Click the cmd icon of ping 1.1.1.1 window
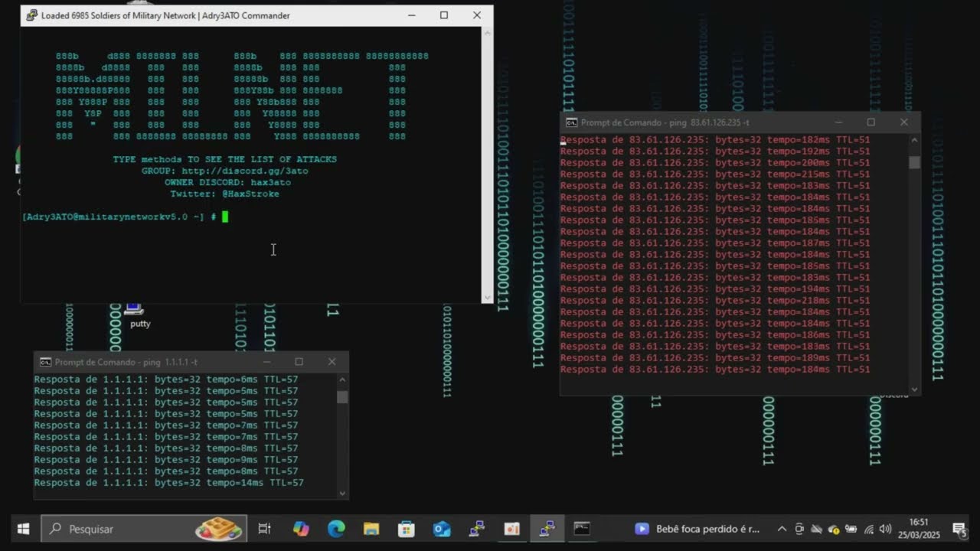The image size is (980, 551). click(45, 362)
